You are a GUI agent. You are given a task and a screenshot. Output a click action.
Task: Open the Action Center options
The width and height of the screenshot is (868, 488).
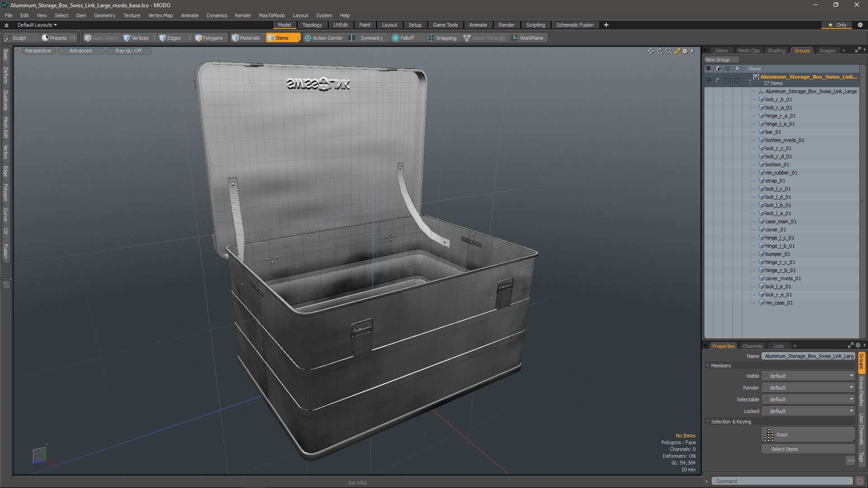(x=324, y=38)
